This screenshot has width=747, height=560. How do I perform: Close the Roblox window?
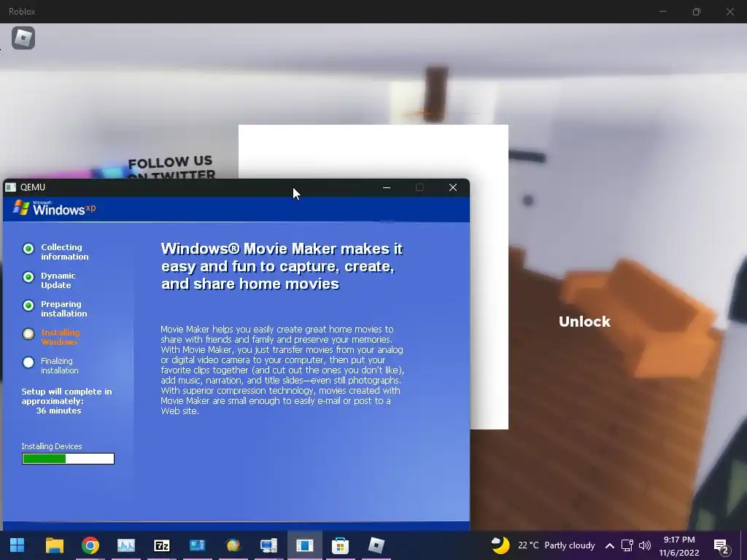point(729,12)
